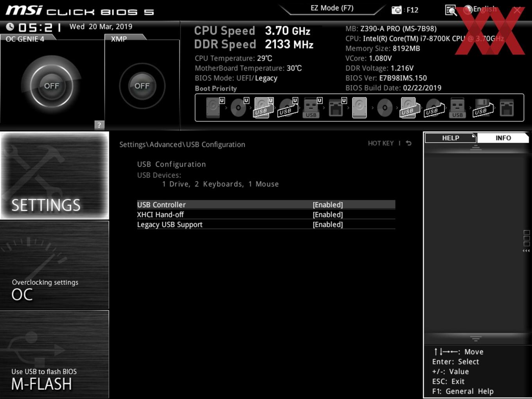Select the legacy CD/DVD boot icon
Screen dimensions: 532x399
(385, 108)
